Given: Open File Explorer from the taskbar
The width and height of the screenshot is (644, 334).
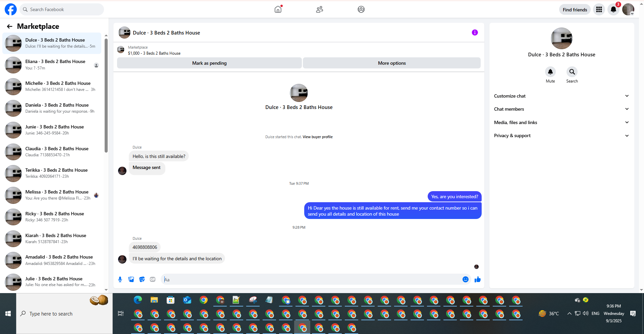Looking at the screenshot, I should 154,300.
